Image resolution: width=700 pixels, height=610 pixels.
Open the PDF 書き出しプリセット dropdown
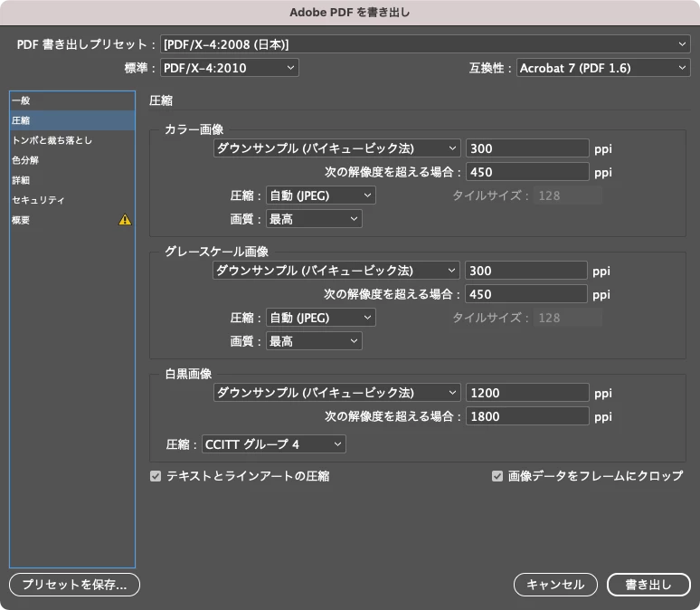click(425, 44)
